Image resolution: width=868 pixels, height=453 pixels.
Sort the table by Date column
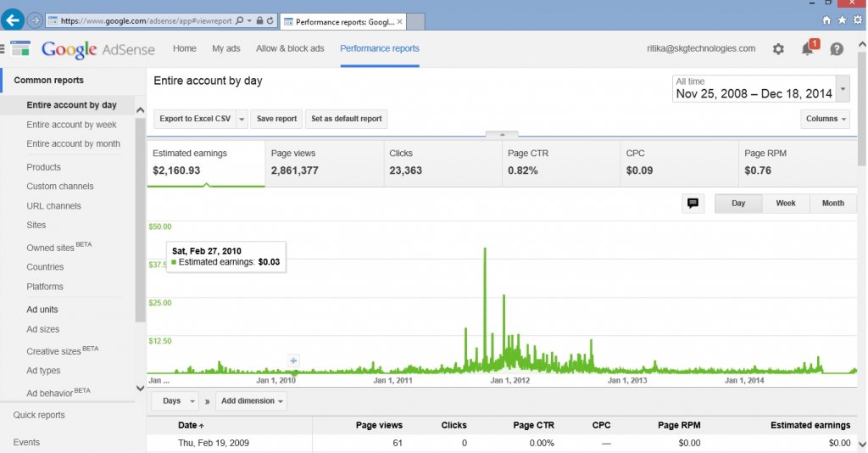[x=191, y=425]
